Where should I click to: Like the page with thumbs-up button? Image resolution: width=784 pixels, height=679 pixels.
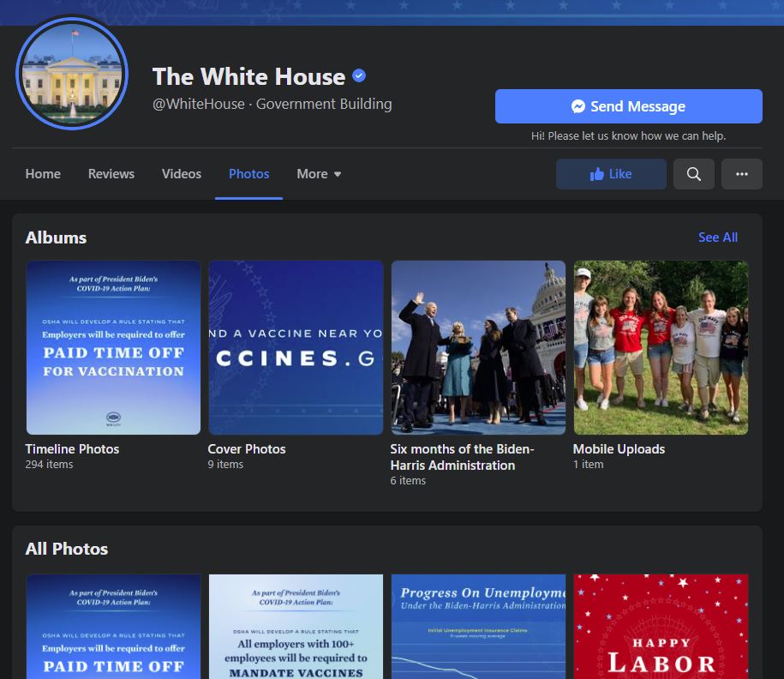click(x=611, y=174)
